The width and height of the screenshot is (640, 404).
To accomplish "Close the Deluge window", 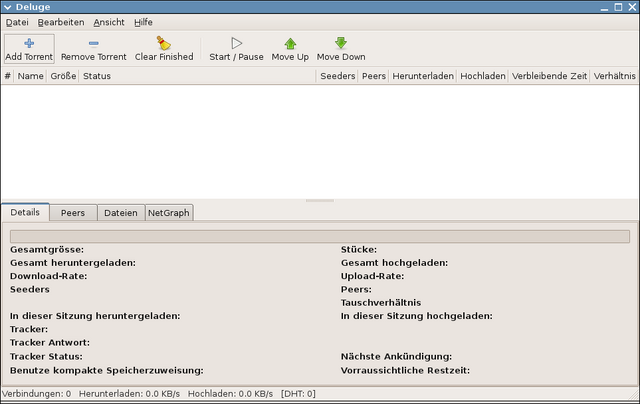I will click(632, 7).
